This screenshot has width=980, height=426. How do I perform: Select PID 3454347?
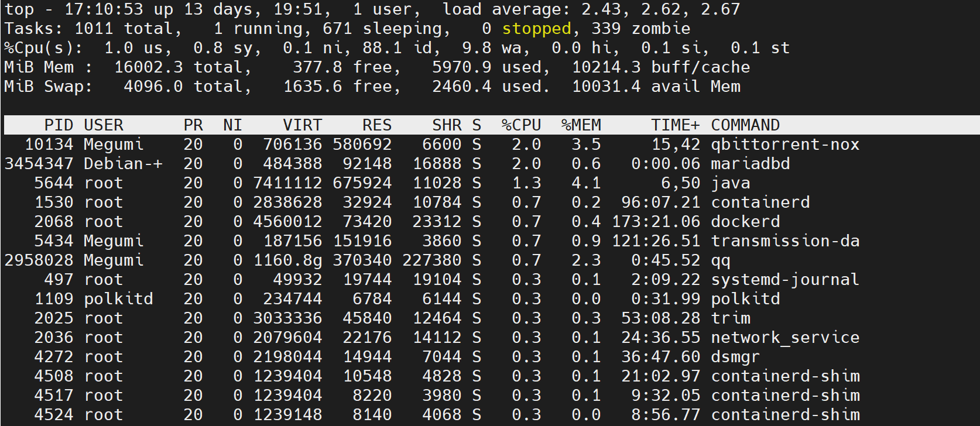point(39,164)
